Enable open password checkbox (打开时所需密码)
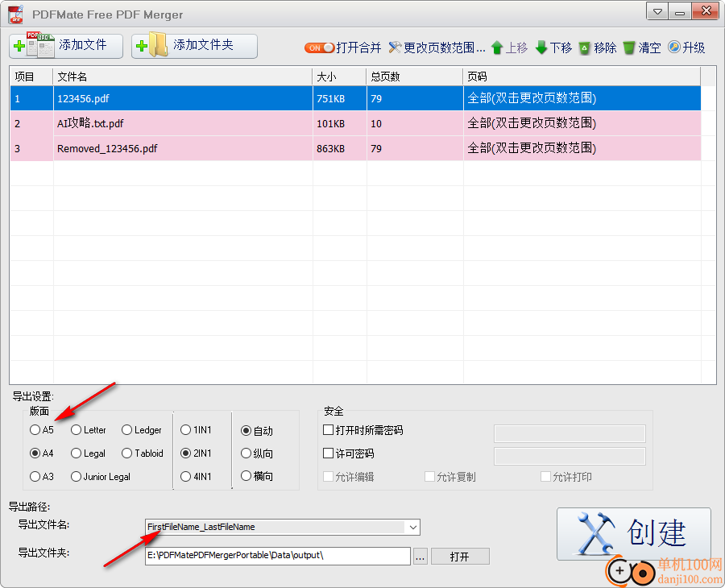 pos(328,430)
